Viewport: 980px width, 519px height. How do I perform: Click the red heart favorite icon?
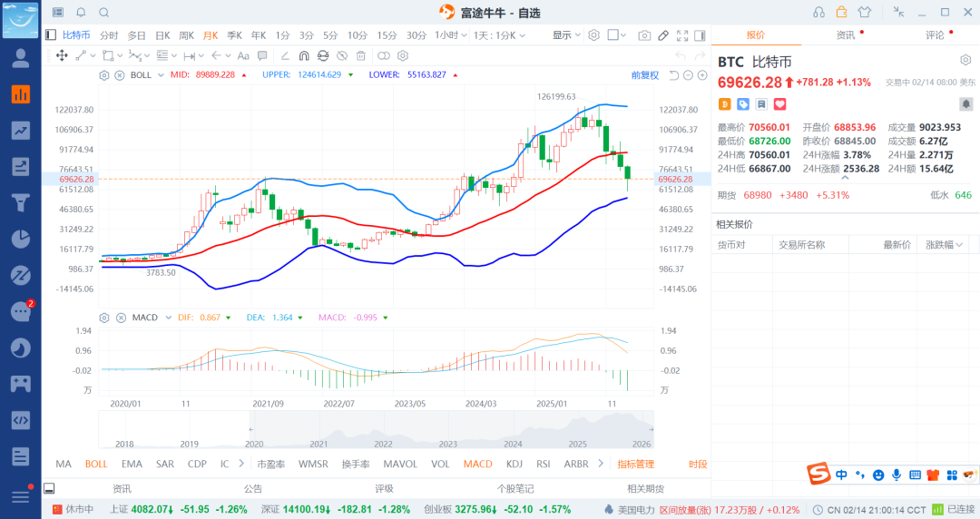pos(779,104)
